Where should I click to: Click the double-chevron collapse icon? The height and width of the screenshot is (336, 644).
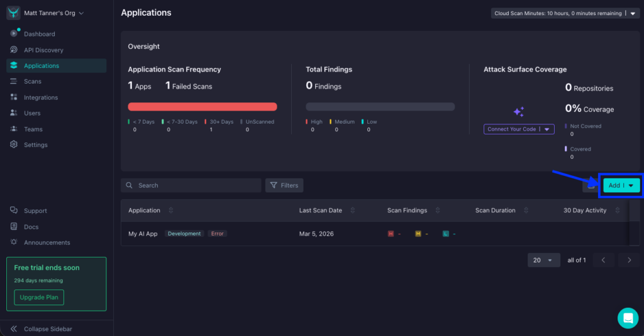14,328
